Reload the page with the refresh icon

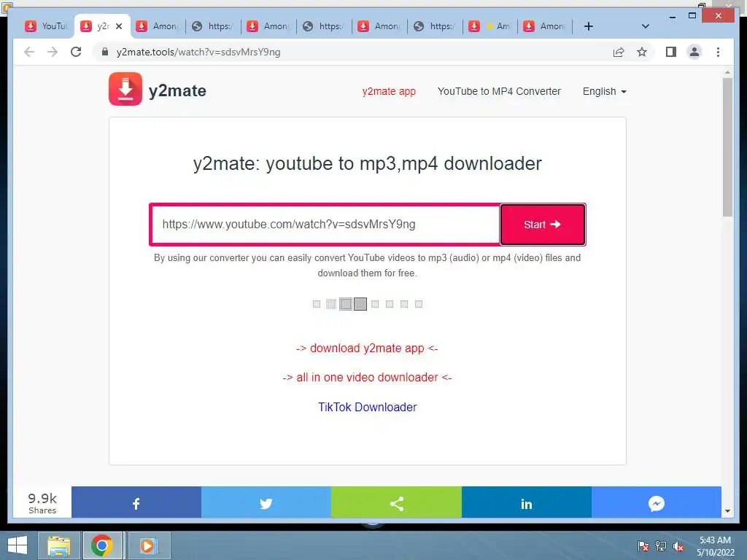[76, 52]
